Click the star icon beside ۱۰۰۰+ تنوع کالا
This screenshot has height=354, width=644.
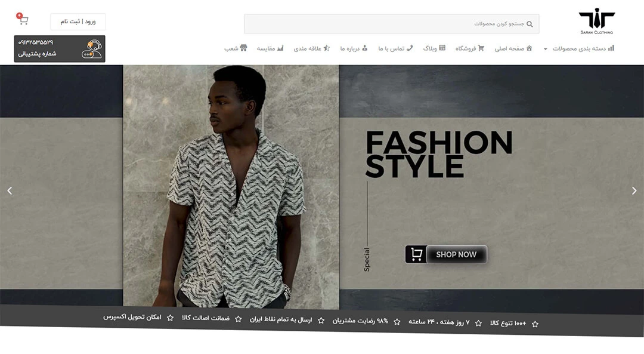535,324
